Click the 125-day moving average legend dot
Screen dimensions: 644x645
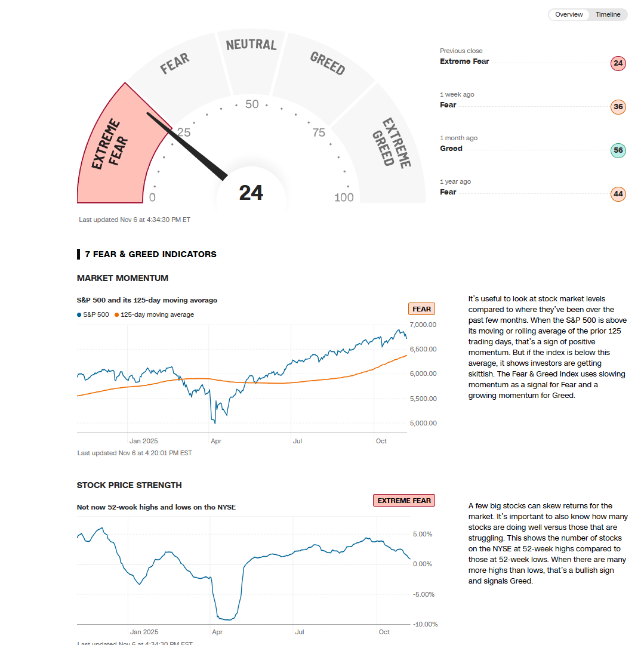116,314
